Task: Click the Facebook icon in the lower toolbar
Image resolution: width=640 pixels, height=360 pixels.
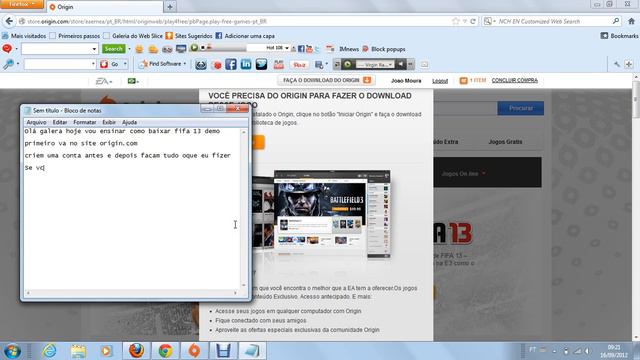Action: (x=231, y=64)
